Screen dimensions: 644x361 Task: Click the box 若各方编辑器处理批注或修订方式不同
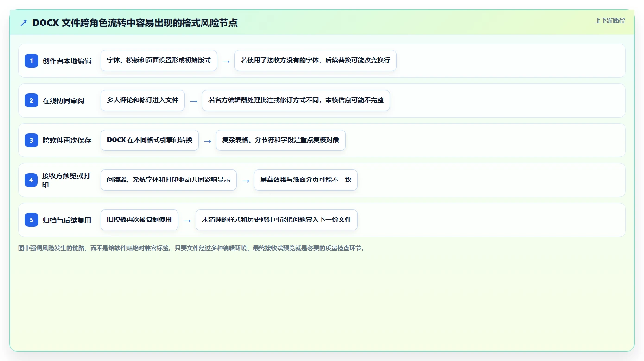tap(296, 100)
